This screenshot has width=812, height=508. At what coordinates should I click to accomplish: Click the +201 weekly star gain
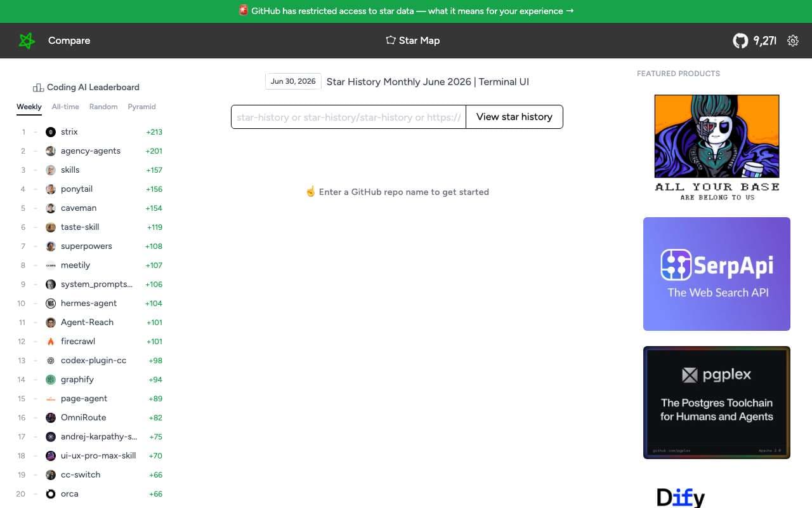(x=154, y=151)
